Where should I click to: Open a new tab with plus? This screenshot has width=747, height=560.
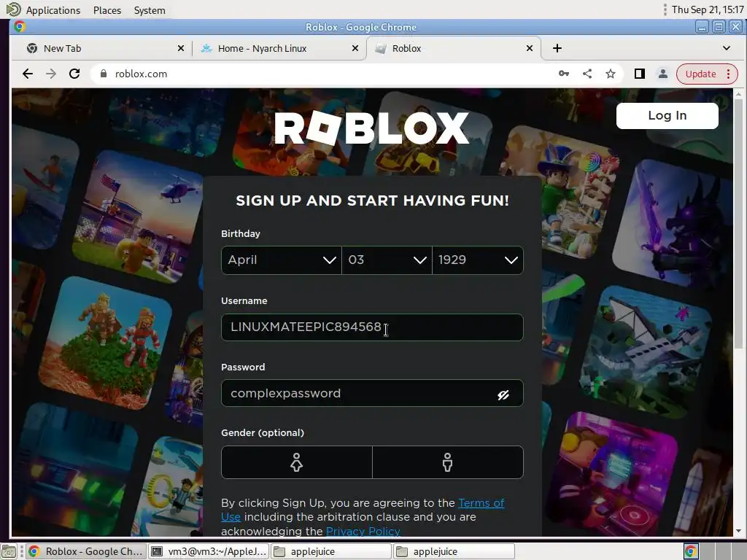click(x=557, y=48)
